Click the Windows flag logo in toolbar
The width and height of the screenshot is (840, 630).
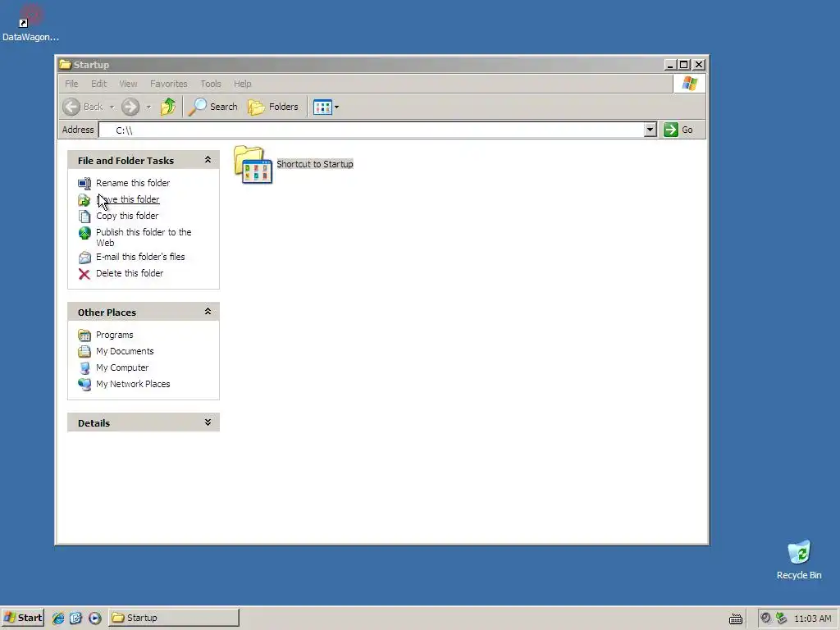[x=689, y=84]
